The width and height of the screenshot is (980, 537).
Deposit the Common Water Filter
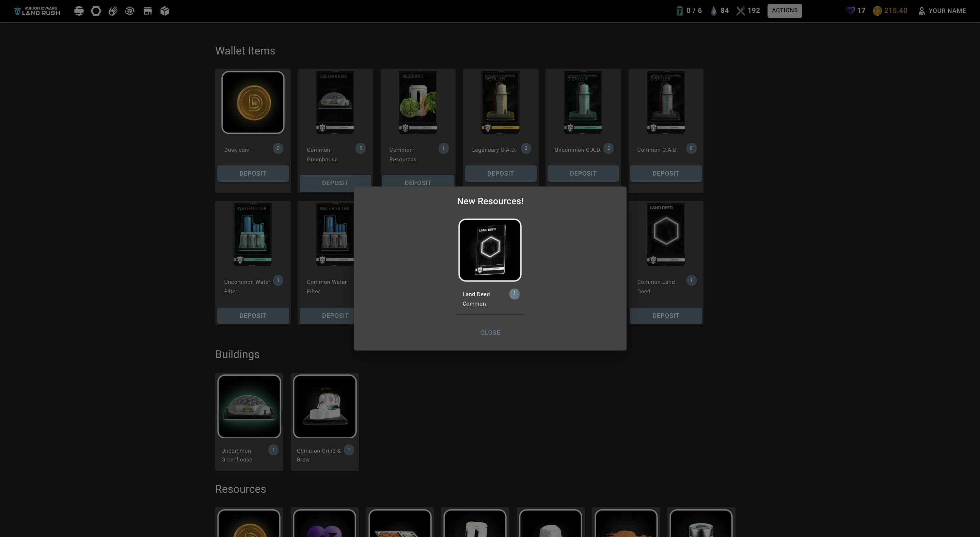[327, 316]
